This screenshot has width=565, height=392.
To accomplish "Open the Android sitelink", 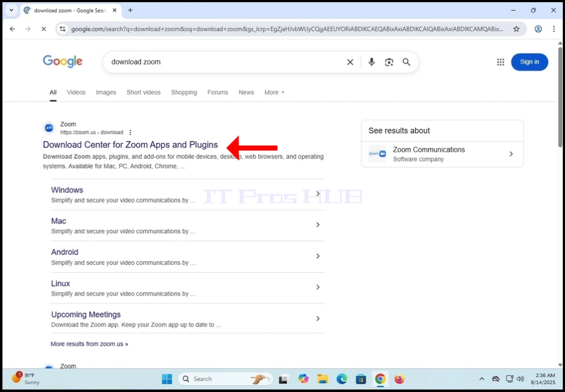I will [x=64, y=252].
